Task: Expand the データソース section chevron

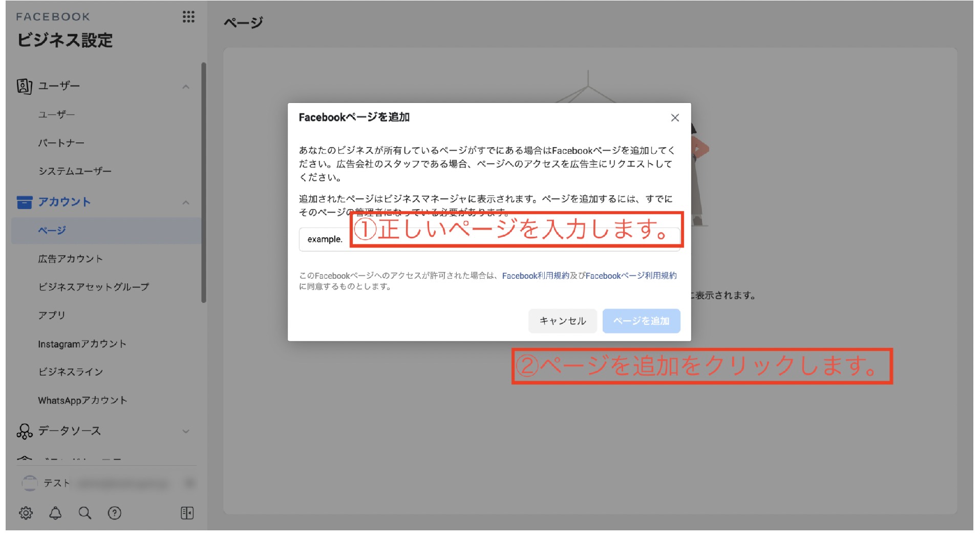Action: [x=186, y=431]
